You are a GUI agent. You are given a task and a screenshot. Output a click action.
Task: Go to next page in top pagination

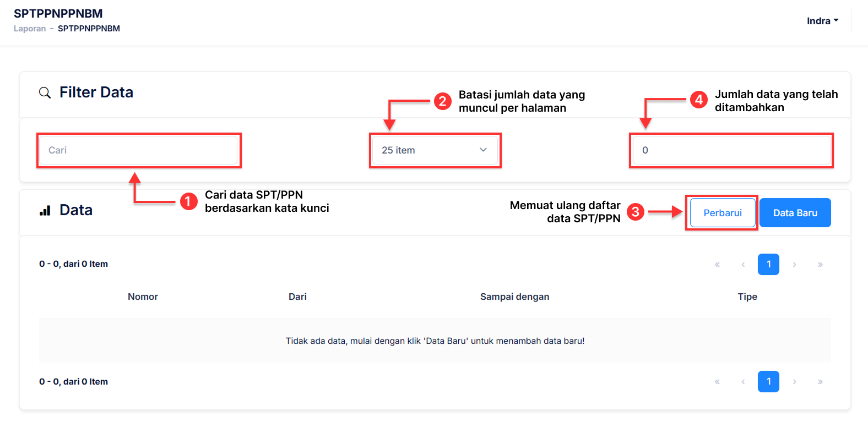pos(794,265)
